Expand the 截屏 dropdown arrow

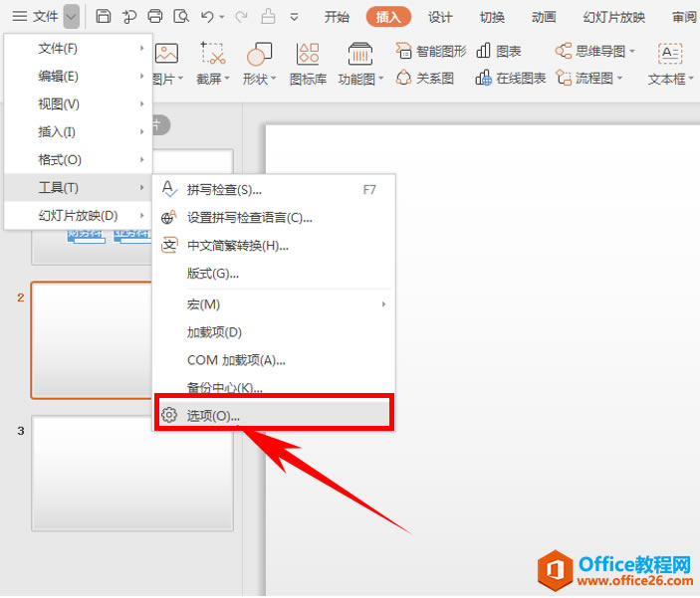[x=227, y=79]
